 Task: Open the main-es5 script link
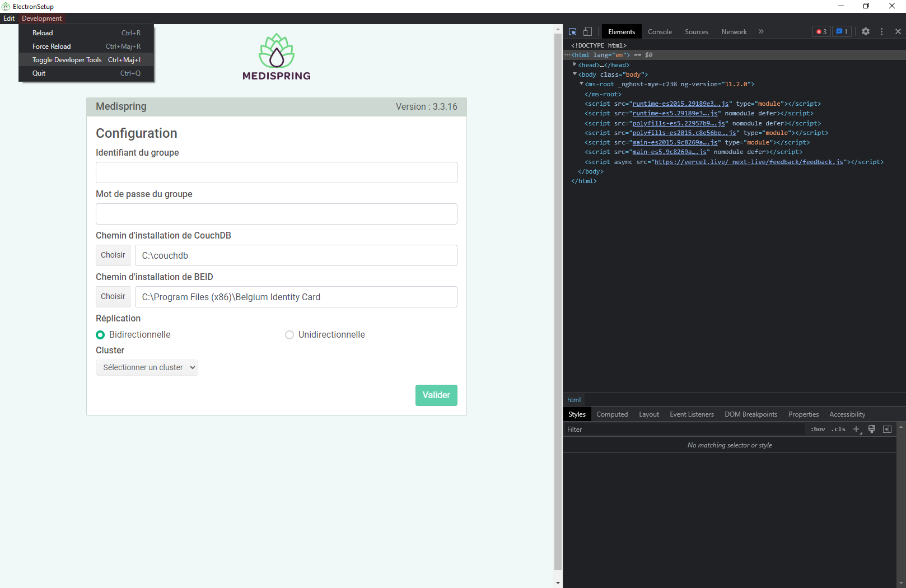(x=669, y=152)
